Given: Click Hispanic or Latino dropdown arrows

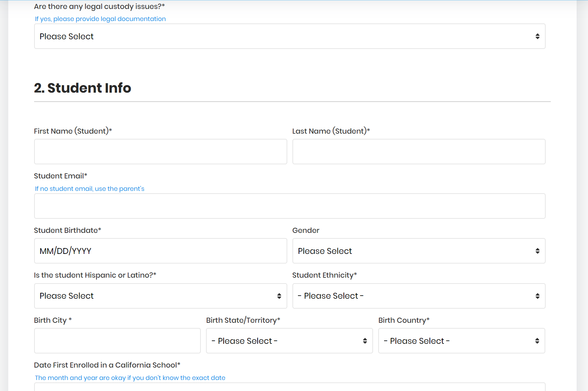Looking at the screenshot, I should (x=279, y=296).
